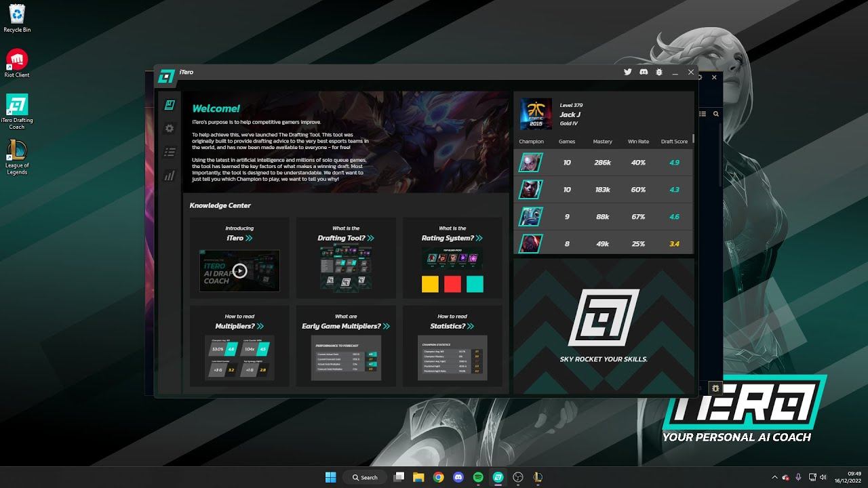The image size is (868, 488).
Task: Click the Knowledge Center heading
Action: click(220, 205)
